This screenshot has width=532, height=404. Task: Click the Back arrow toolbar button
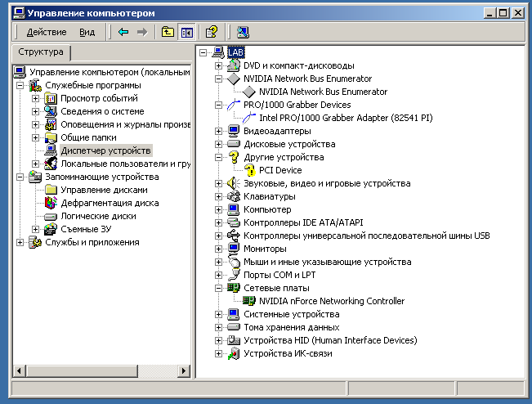coord(123,32)
